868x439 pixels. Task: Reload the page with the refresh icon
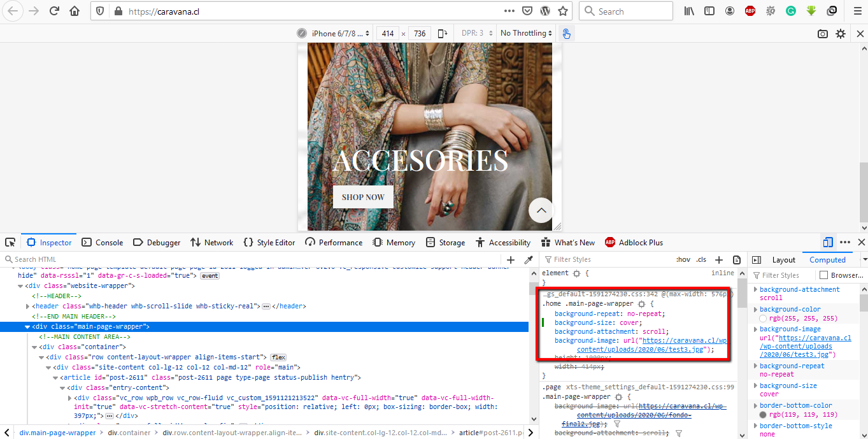[x=54, y=11]
